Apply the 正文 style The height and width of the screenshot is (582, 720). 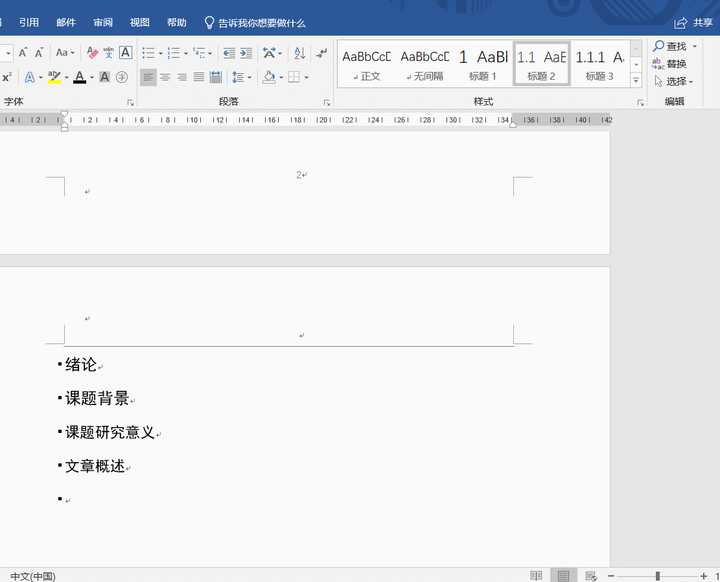pos(366,64)
